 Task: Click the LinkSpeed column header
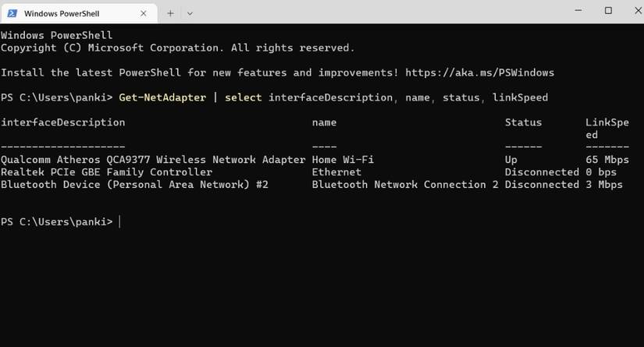tap(607, 123)
